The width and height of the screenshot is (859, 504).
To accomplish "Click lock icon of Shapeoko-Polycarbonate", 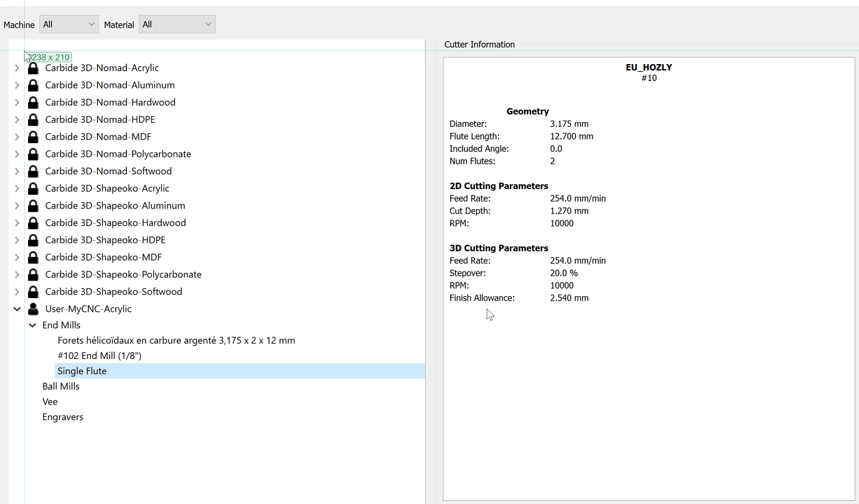I will pos(34,274).
